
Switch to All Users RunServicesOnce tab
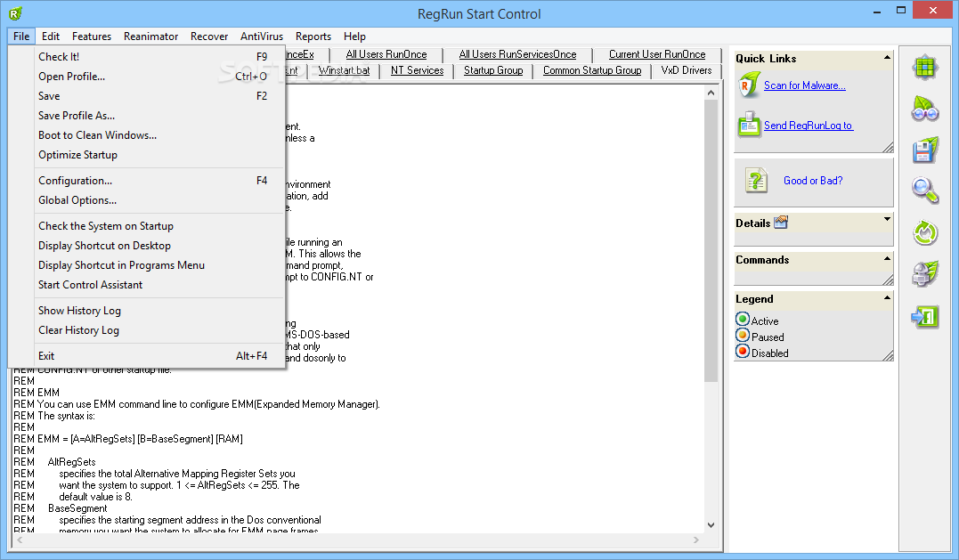pyautogui.click(x=517, y=54)
